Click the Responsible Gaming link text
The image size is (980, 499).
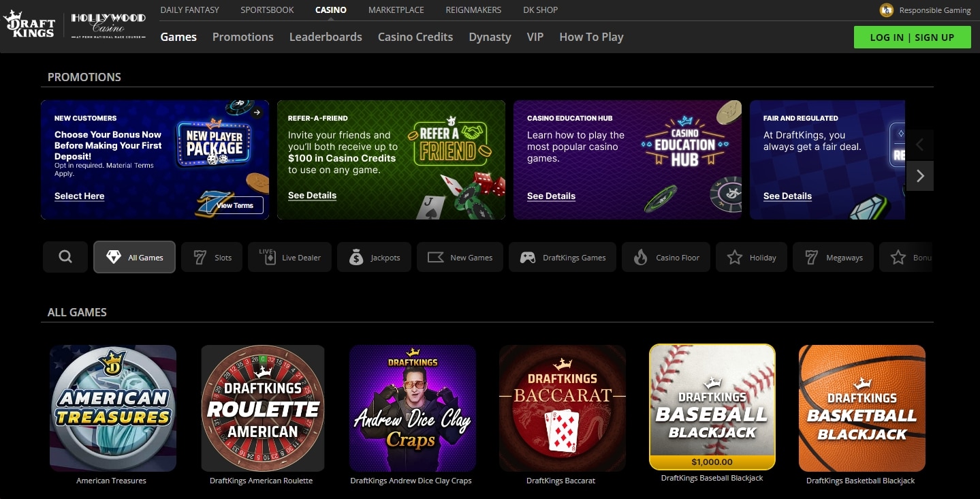934,10
